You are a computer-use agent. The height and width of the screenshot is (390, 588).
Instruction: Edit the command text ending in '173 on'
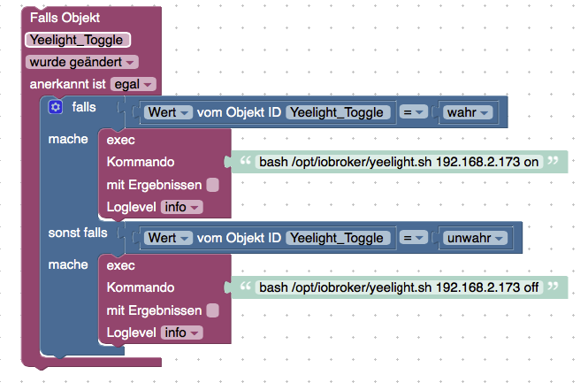399,162
